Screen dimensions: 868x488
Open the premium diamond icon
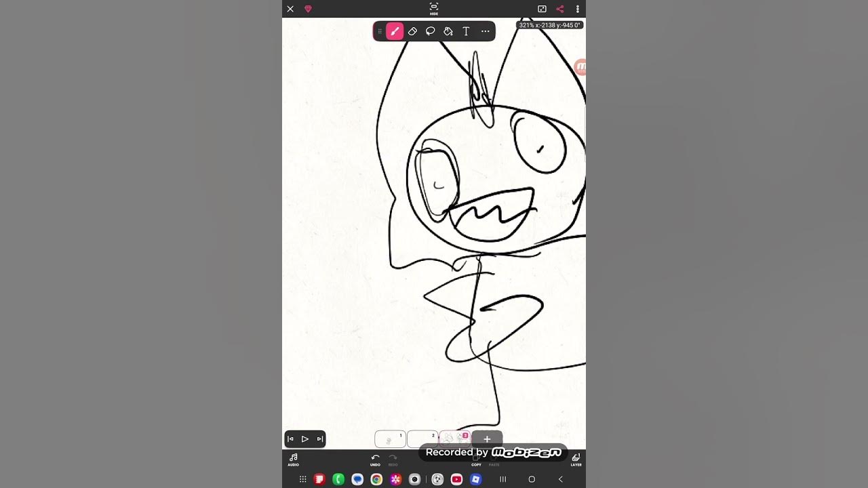[x=308, y=9]
